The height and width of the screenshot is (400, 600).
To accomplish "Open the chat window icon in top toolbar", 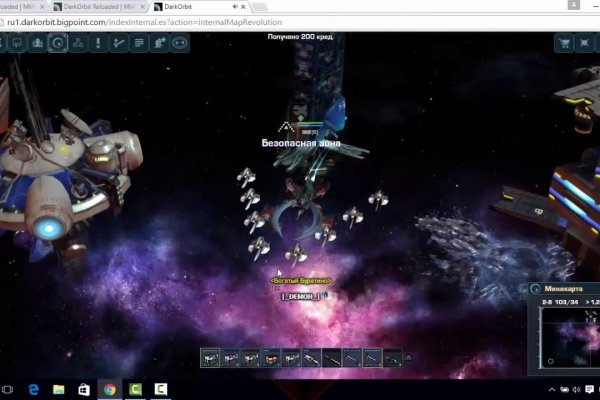I will click(17, 43).
